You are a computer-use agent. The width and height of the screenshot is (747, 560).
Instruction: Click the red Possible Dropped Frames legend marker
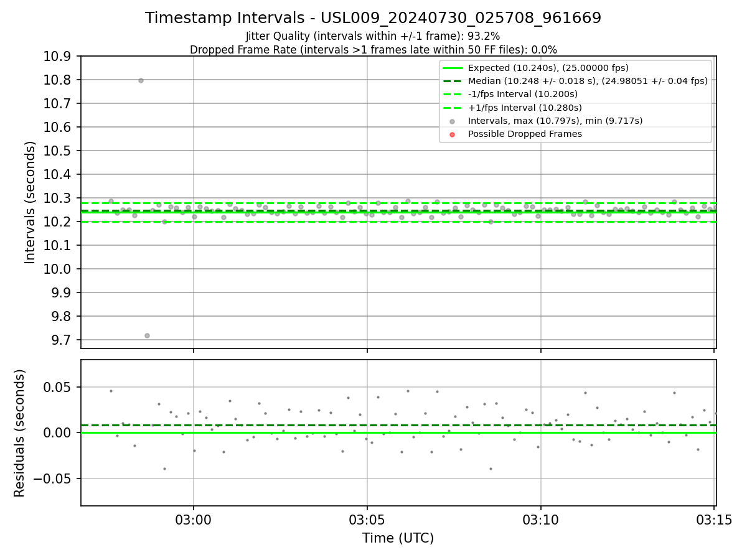click(x=452, y=134)
